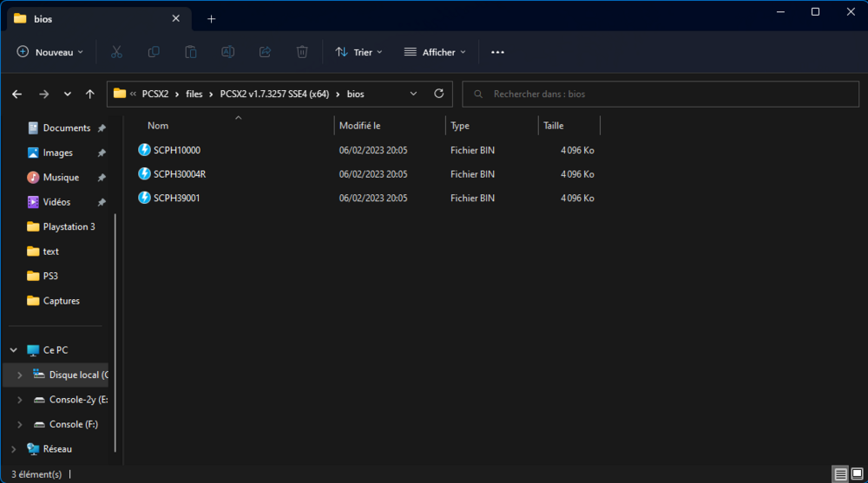Image resolution: width=868 pixels, height=483 pixels.
Task: Click files in the breadcrumb path
Action: pyautogui.click(x=194, y=94)
